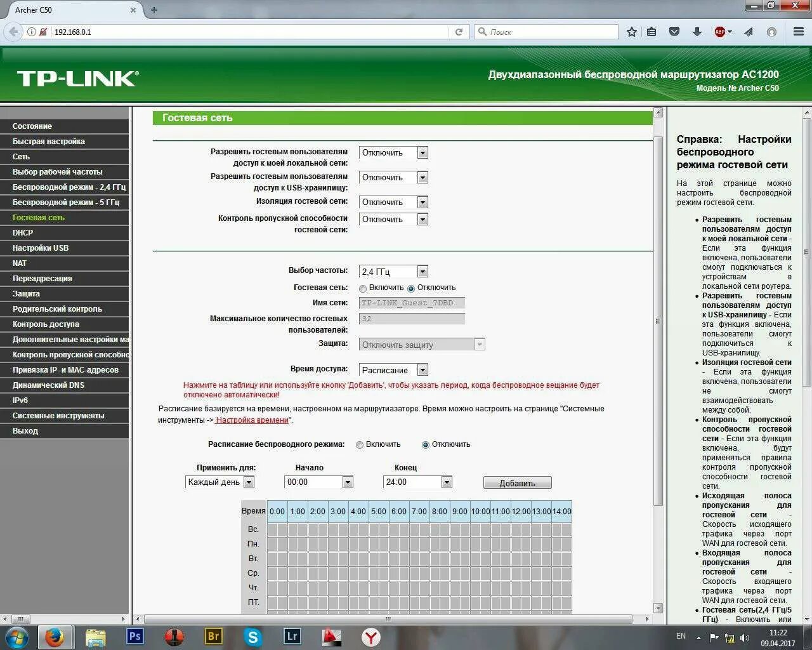The width and height of the screenshot is (812, 650).
Task: Click the site information icon in address bar
Action: click(x=31, y=32)
